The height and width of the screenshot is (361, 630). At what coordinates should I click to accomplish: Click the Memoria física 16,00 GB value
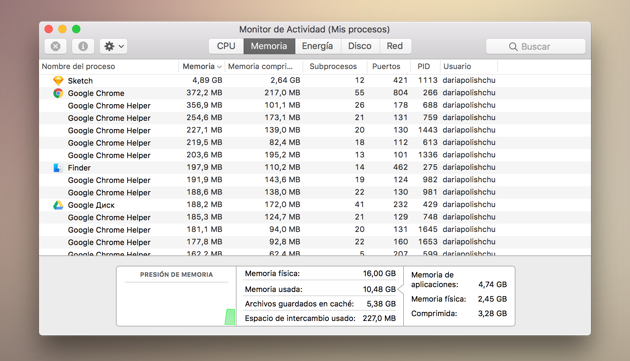coord(379,273)
